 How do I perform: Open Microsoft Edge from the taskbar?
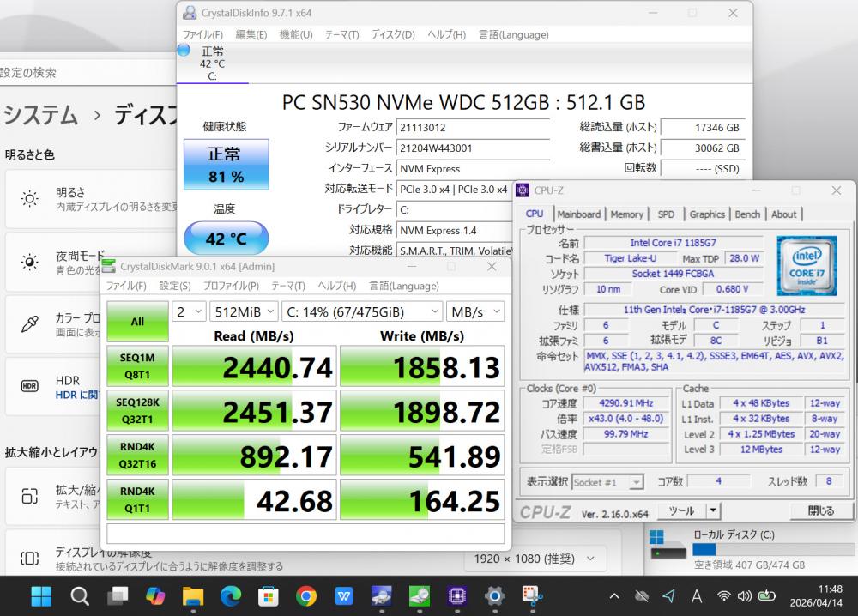click(231, 595)
